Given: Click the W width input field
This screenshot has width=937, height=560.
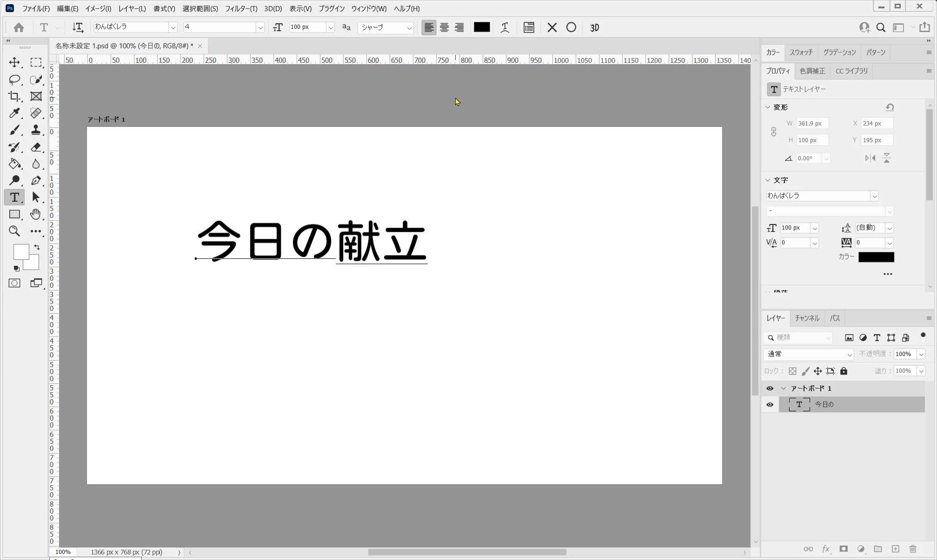Looking at the screenshot, I should (811, 124).
